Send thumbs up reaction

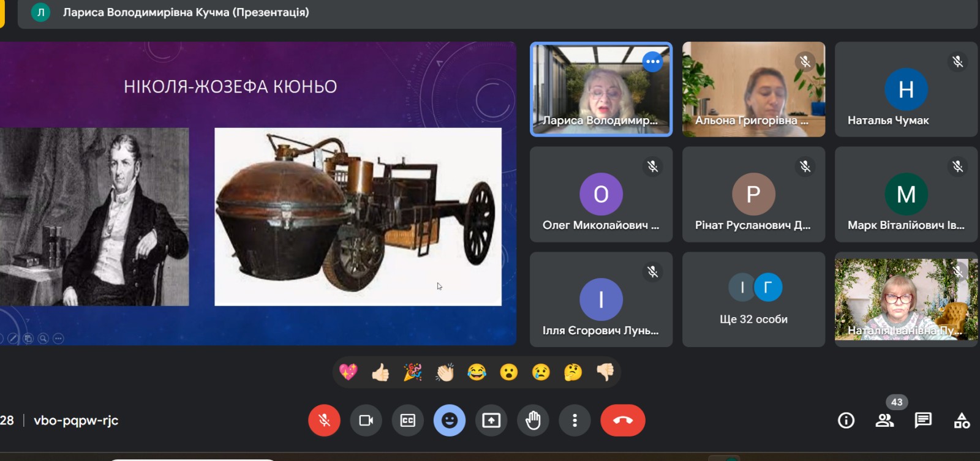pos(380,372)
